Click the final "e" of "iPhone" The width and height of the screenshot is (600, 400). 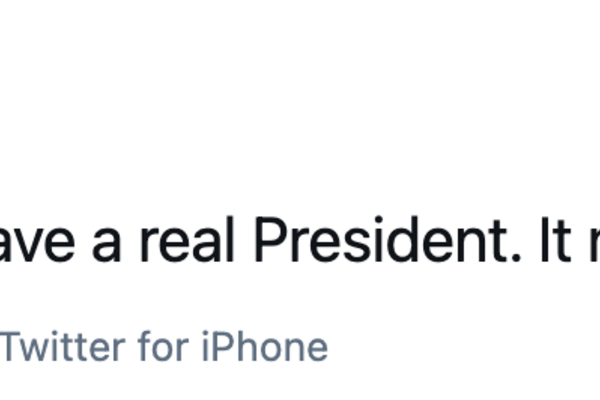pyautogui.click(x=317, y=350)
